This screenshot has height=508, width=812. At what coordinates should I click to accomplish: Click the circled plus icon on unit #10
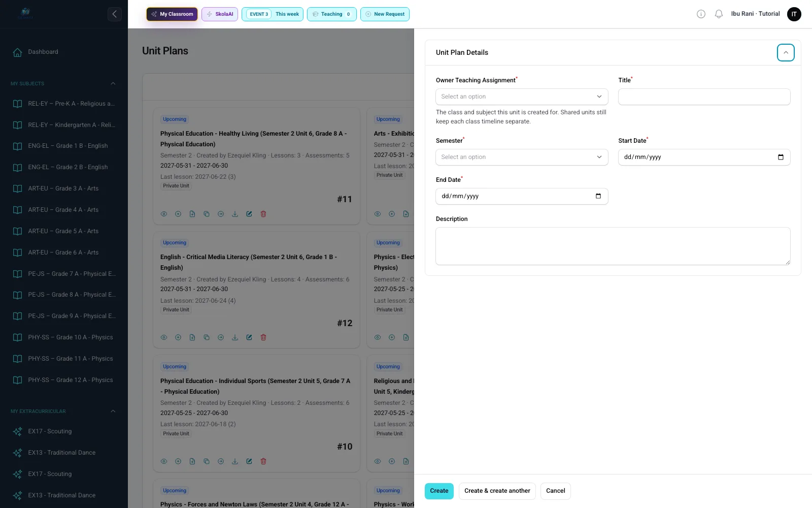tap(178, 461)
